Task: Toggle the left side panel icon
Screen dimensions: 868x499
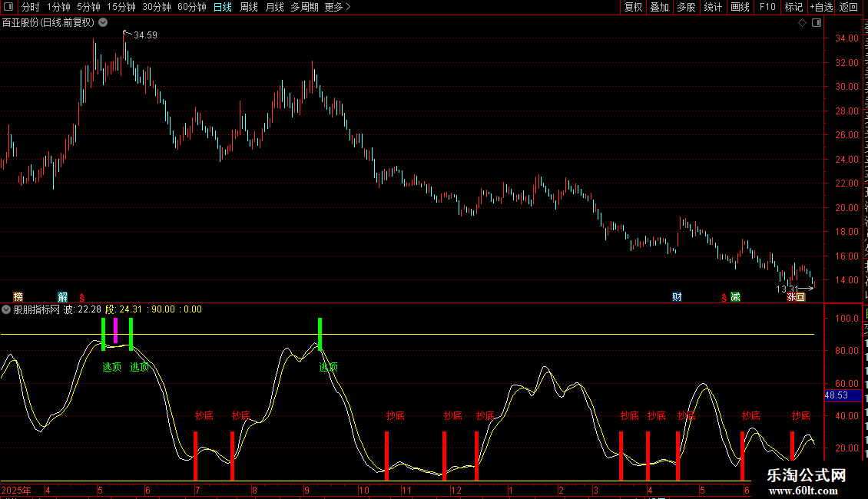Action: 8,7
